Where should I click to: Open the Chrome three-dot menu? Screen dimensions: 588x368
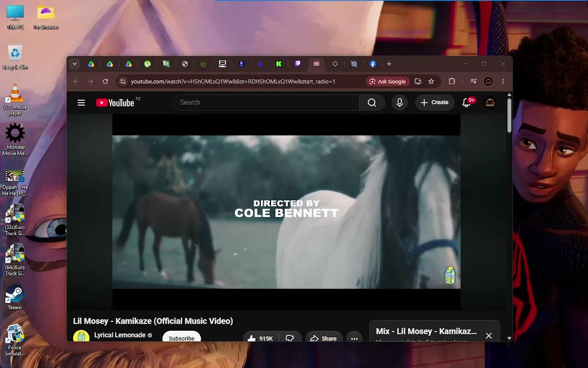click(x=503, y=81)
